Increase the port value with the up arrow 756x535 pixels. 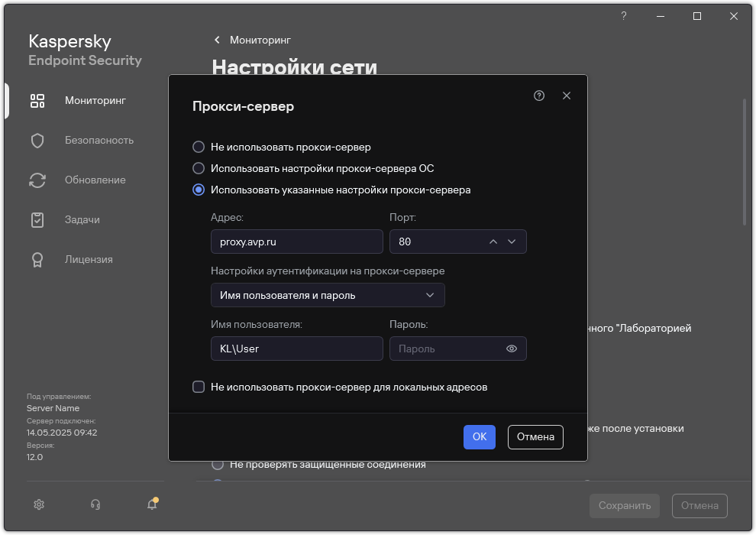coord(493,242)
